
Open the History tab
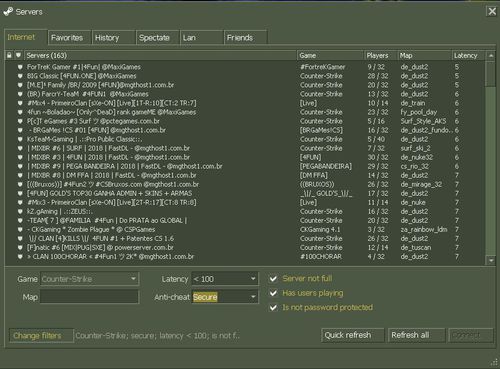click(113, 38)
